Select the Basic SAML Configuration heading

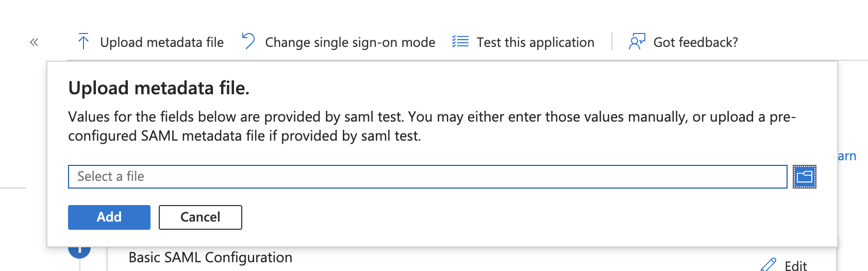tap(210, 257)
